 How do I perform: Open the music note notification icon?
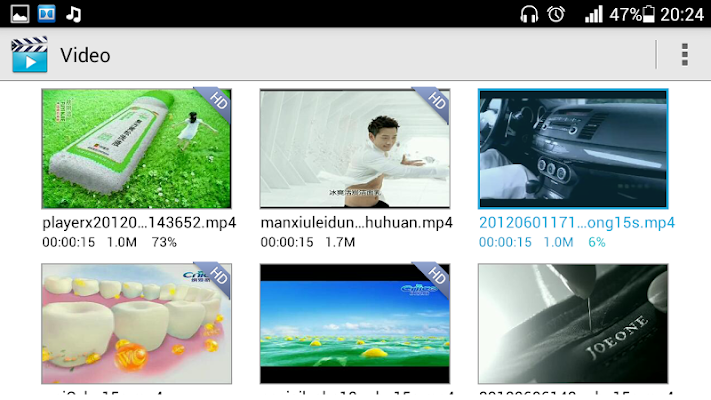coord(73,14)
